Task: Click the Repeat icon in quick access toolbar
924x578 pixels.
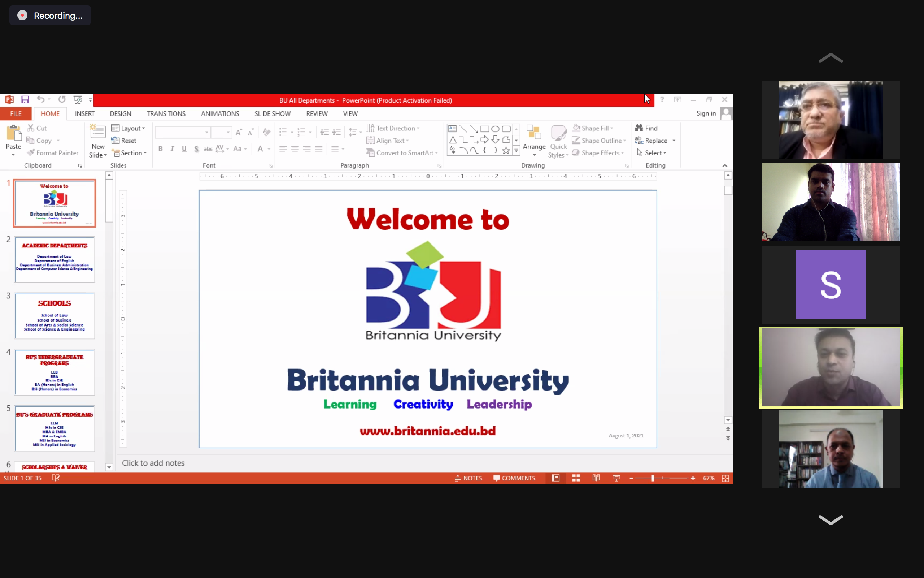Action: (x=62, y=100)
